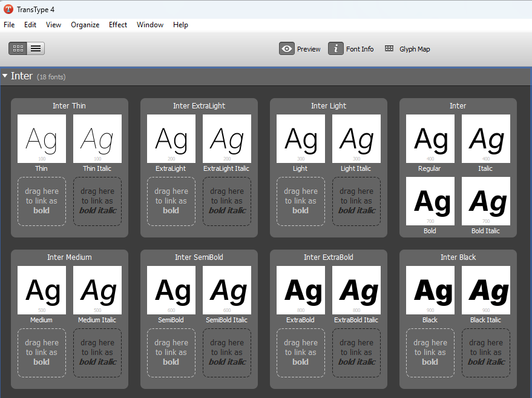532x398 pixels.
Task: Click the Inter ExtraBold group title
Action: click(329, 257)
